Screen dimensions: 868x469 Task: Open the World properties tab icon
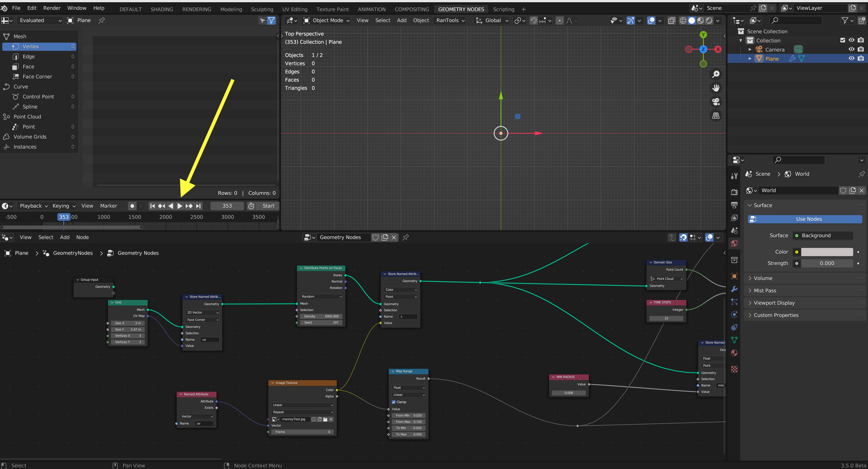[734, 243]
